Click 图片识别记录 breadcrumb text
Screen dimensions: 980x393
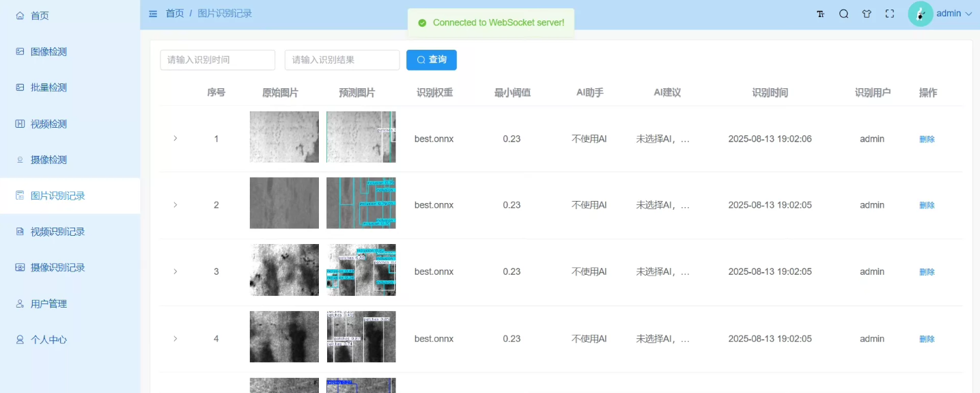pos(225,14)
